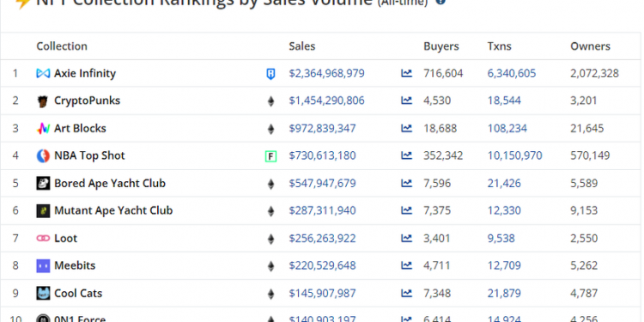This screenshot has width=644, height=322.
Task: Open Axie Infinity sales chart icon
Action: [x=406, y=74]
